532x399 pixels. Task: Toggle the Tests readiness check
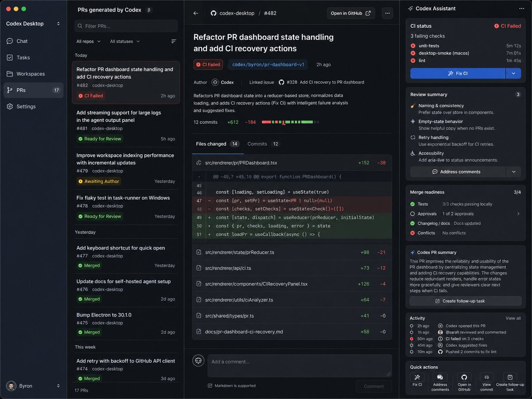coord(413,204)
